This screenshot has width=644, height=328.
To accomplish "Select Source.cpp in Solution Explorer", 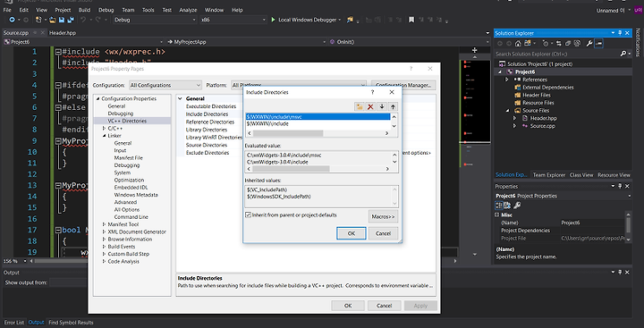I will [x=542, y=126].
